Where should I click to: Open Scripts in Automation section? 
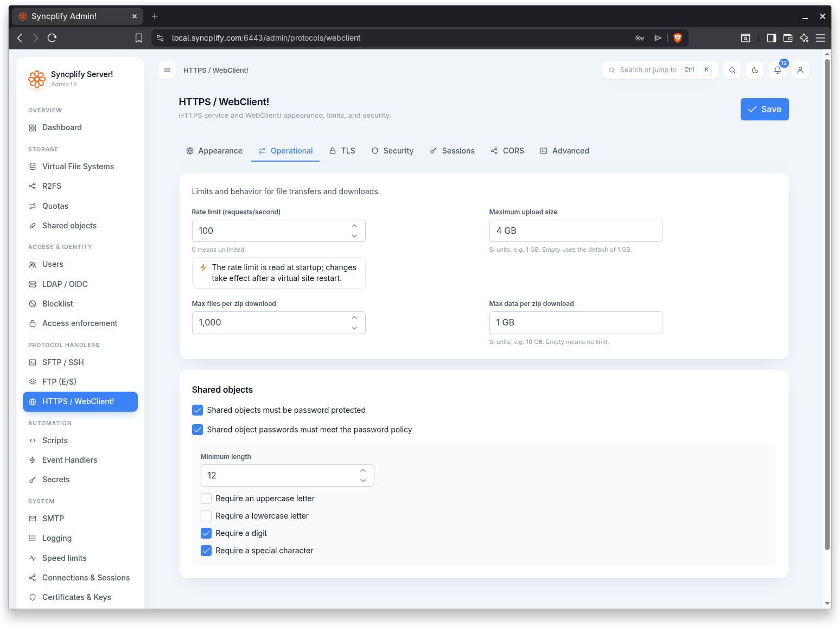pos(80,440)
